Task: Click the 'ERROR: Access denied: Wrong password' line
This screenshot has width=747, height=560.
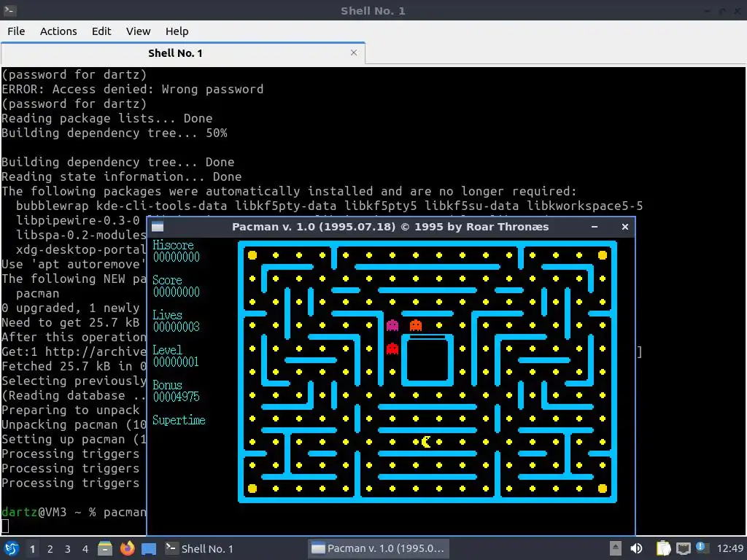Action: coord(133,90)
